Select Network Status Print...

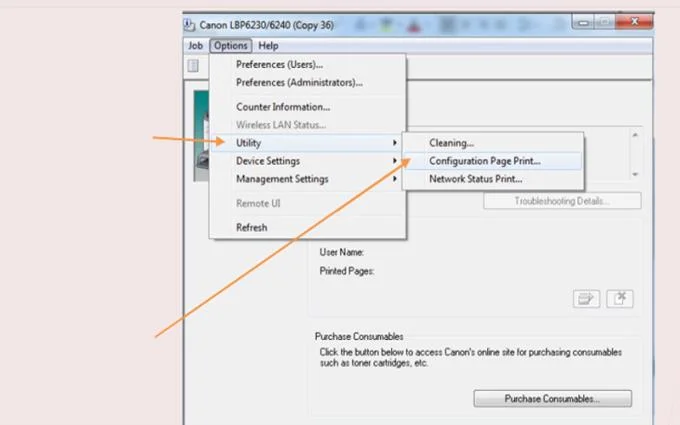[x=493, y=179]
